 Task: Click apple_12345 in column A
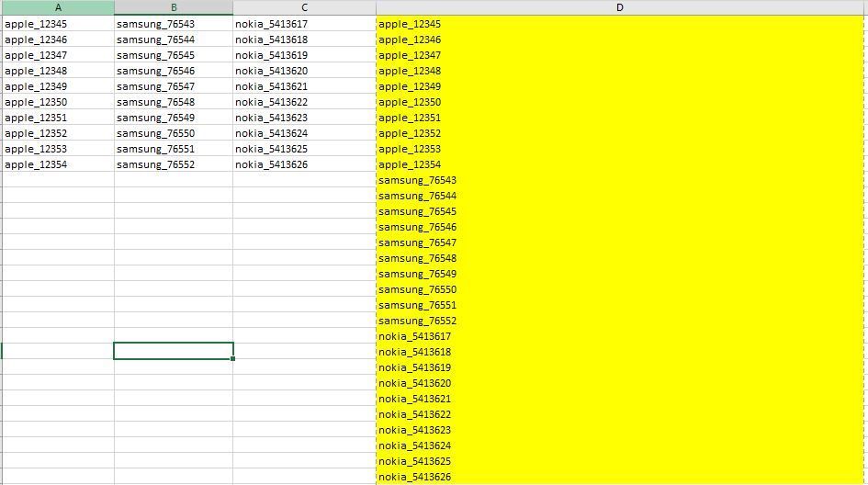coord(58,24)
